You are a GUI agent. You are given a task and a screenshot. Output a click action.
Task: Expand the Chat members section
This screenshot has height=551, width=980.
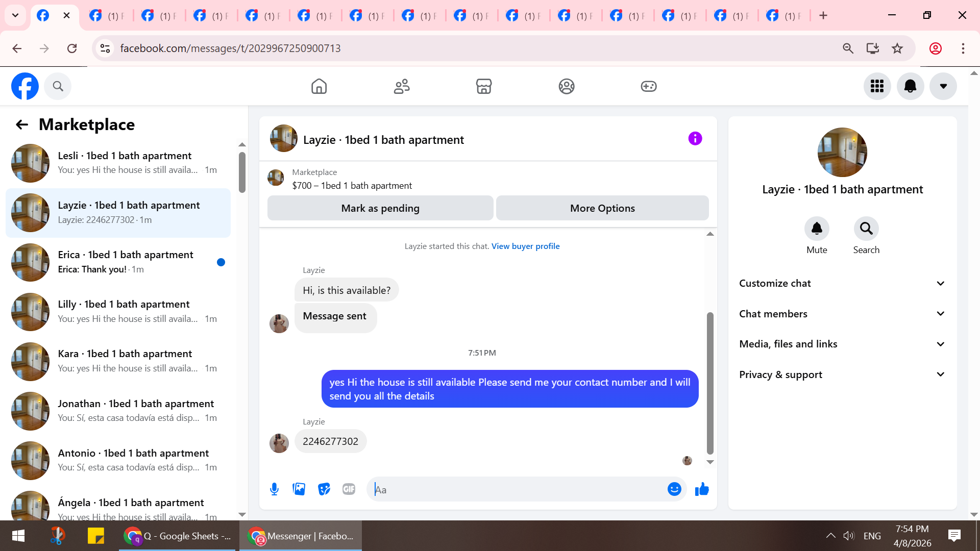click(x=842, y=314)
